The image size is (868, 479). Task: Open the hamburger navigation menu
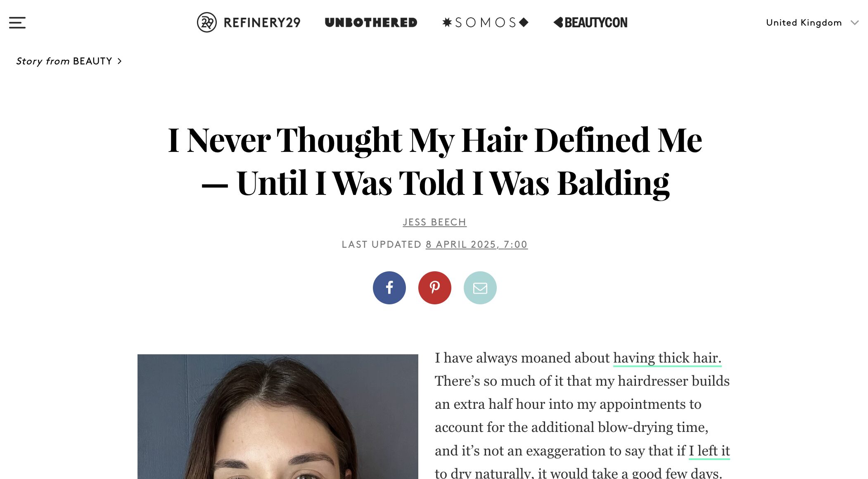17,23
